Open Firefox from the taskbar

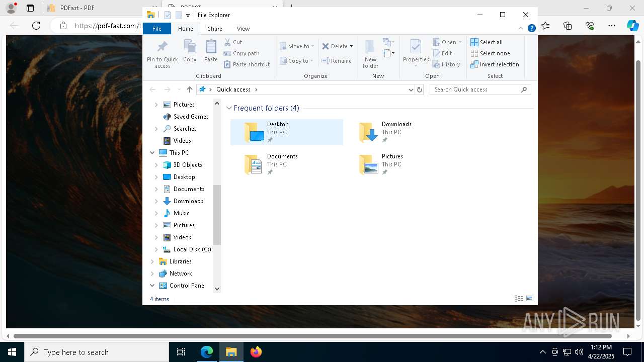click(x=256, y=352)
